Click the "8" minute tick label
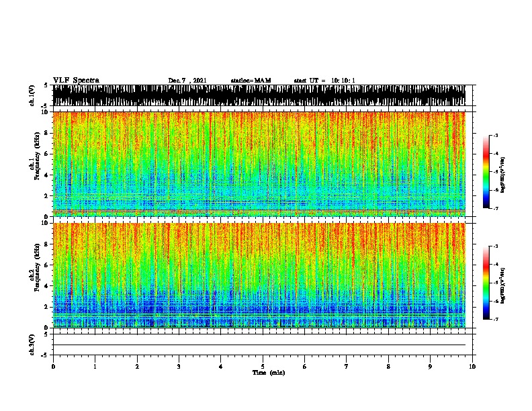Image resolution: width=532 pixels, height=411 pixels. click(x=388, y=367)
